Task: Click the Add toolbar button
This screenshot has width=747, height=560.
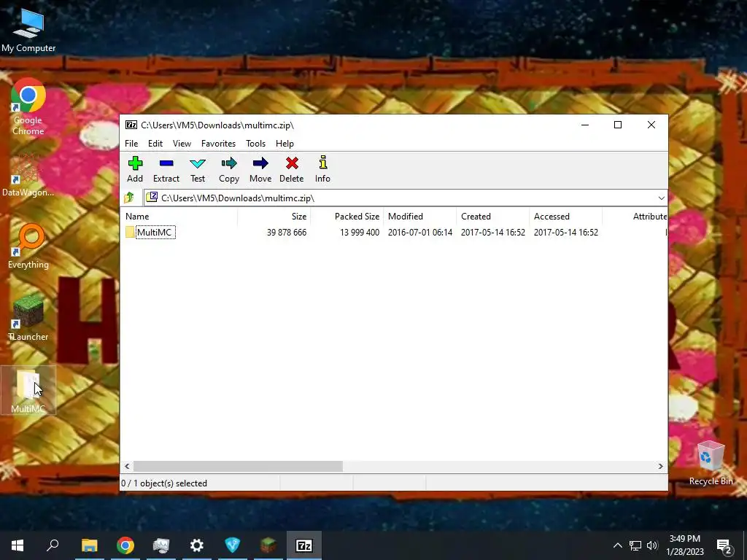Action: click(135, 169)
